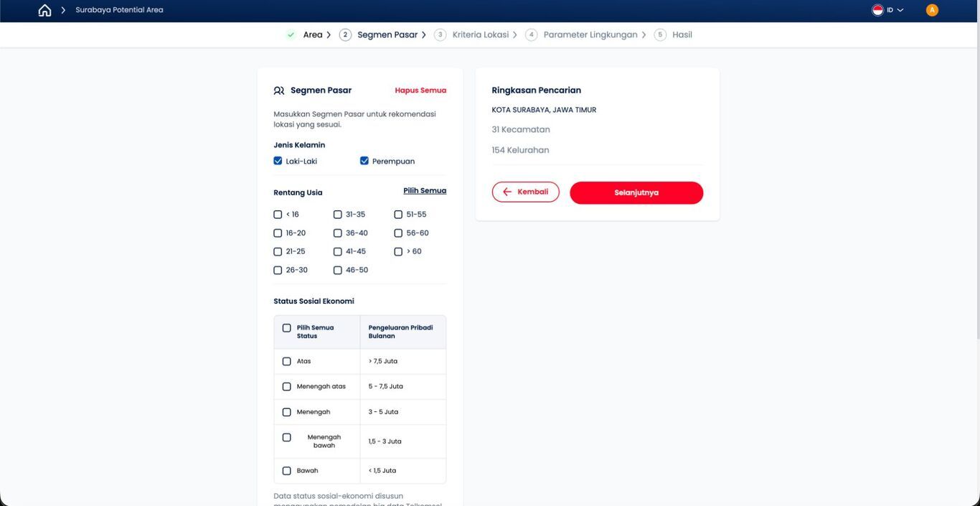Click the 31 Kecamatan summary text
Image resolution: width=980 pixels, height=506 pixels.
tap(521, 130)
